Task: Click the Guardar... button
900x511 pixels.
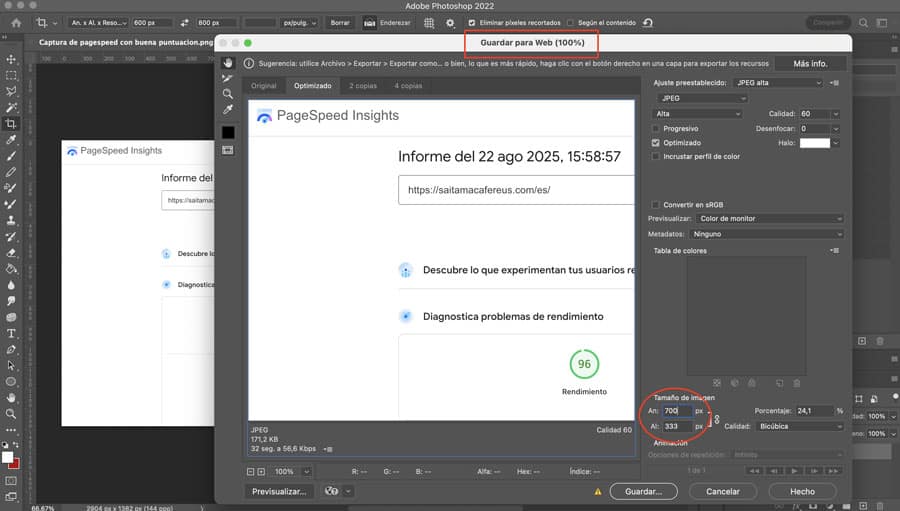Action: pyautogui.click(x=643, y=491)
